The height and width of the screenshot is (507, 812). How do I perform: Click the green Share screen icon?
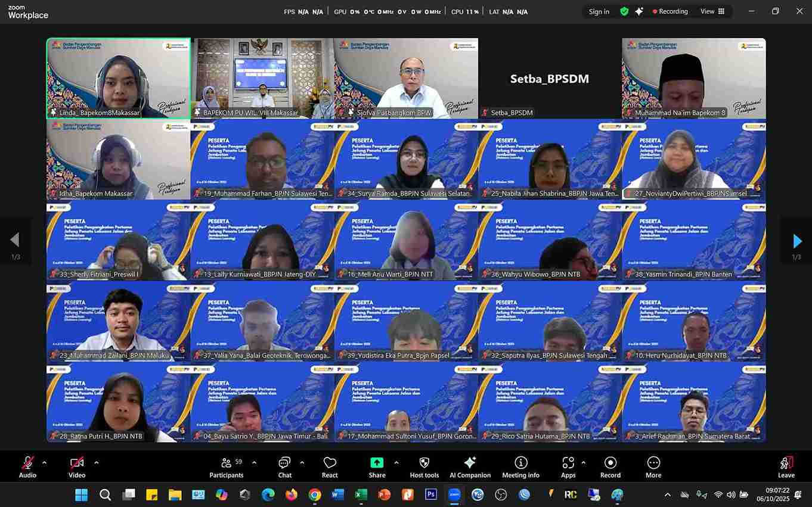click(x=377, y=463)
